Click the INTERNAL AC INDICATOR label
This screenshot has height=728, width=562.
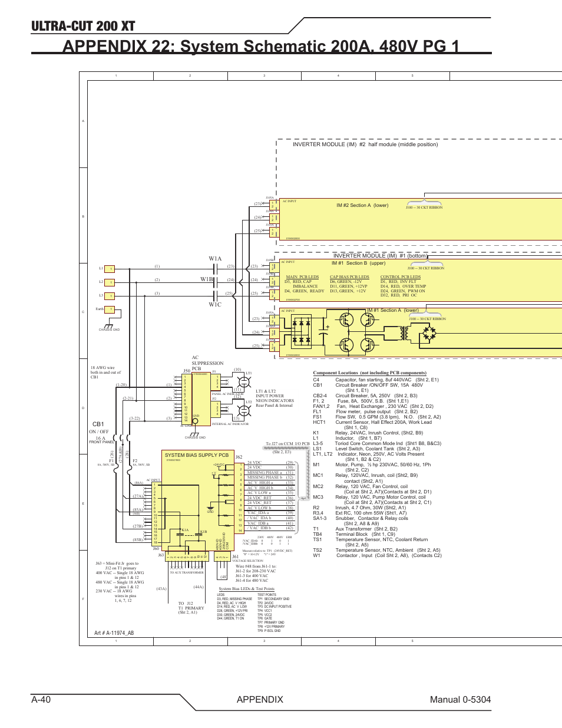[x=230, y=424]
